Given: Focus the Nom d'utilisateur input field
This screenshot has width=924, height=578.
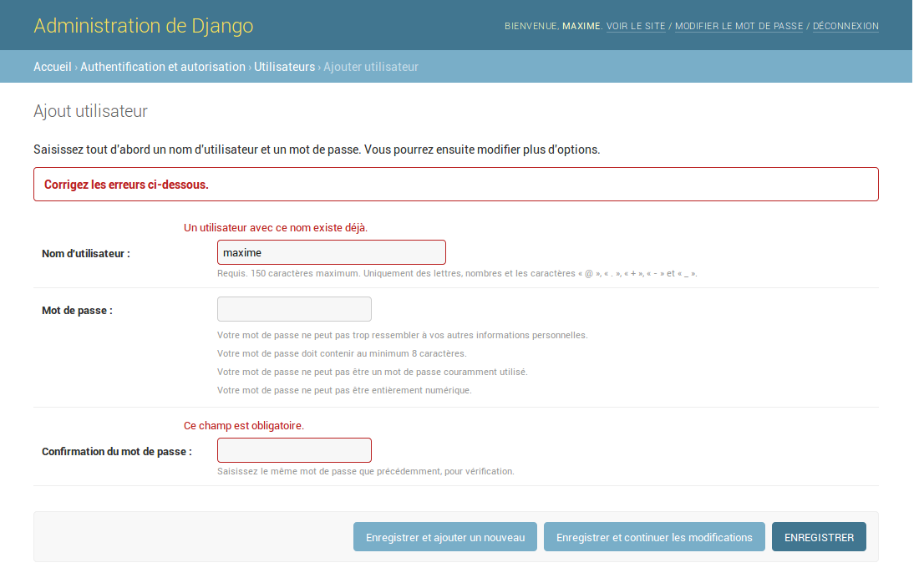Looking at the screenshot, I should pos(331,252).
